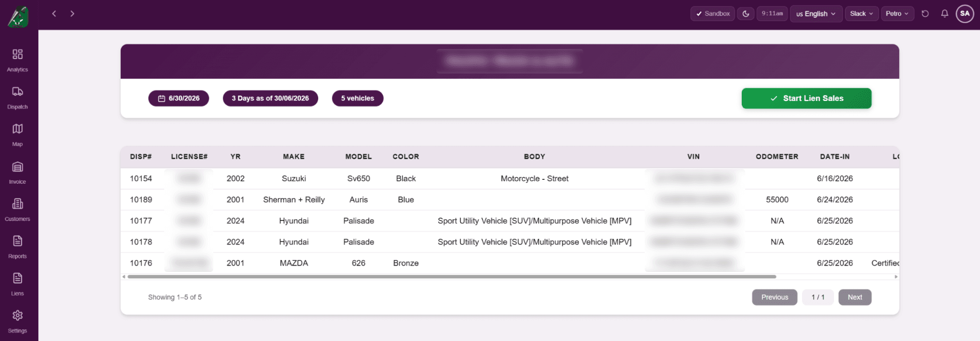The image size is (980, 341).
Task: Open the Reports sidebar section
Action: [18, 247]
